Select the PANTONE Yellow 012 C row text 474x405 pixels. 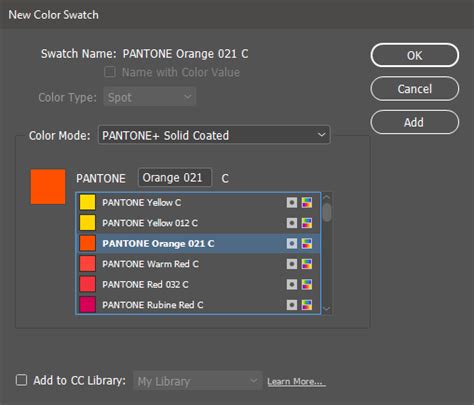point(150,223)
